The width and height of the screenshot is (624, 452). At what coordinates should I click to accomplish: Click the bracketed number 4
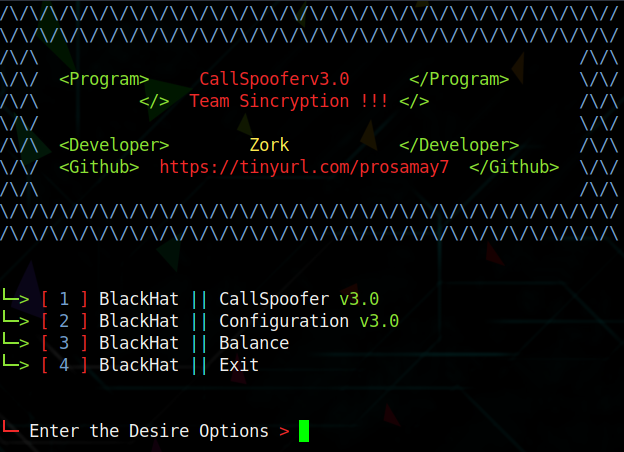pos(64,365)
